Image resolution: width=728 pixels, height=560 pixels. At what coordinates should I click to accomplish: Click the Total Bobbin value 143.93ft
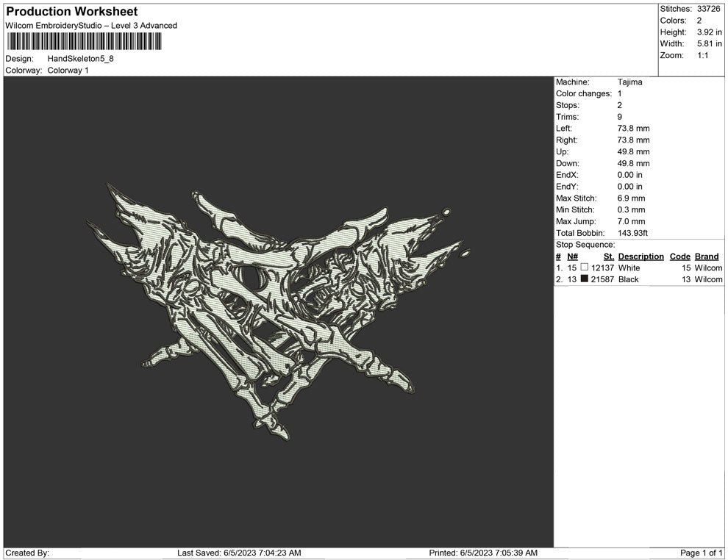click(632, 234)
